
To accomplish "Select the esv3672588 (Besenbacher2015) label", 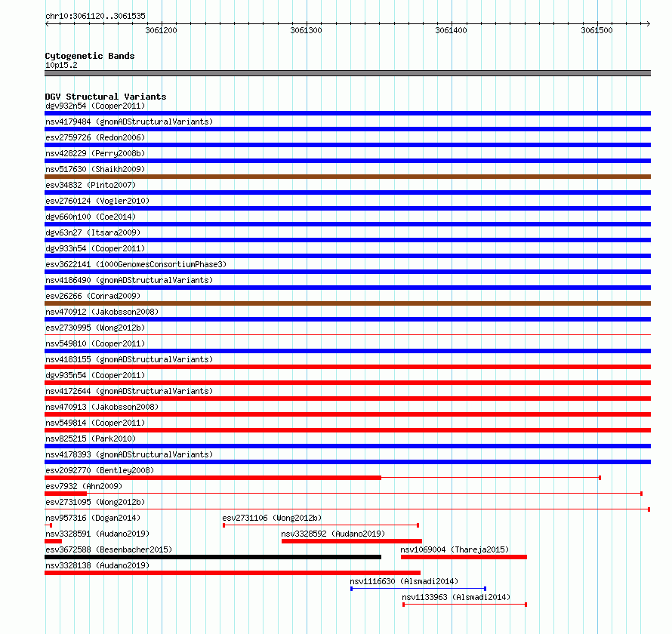I will pyautogui.click(x=109, y=549).
